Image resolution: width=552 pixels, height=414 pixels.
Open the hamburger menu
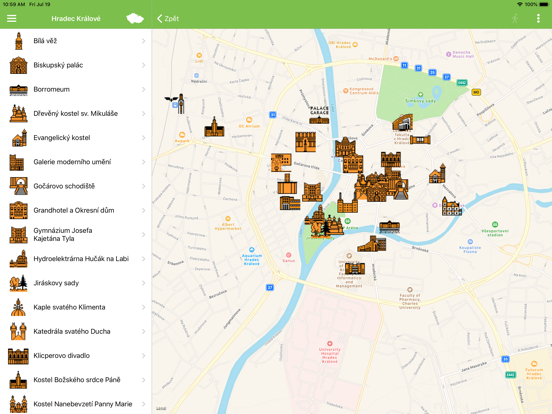[x=12, y=18]
